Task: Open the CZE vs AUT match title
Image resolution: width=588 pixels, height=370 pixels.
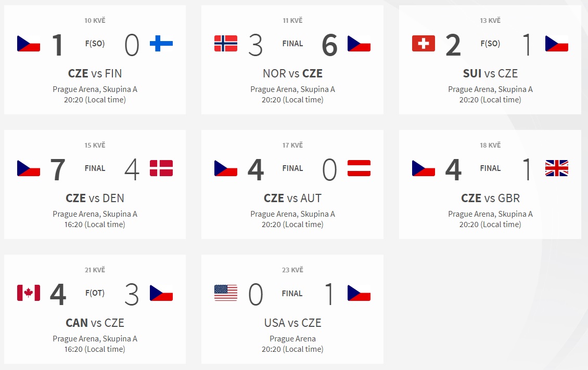Action: point(292,198)
